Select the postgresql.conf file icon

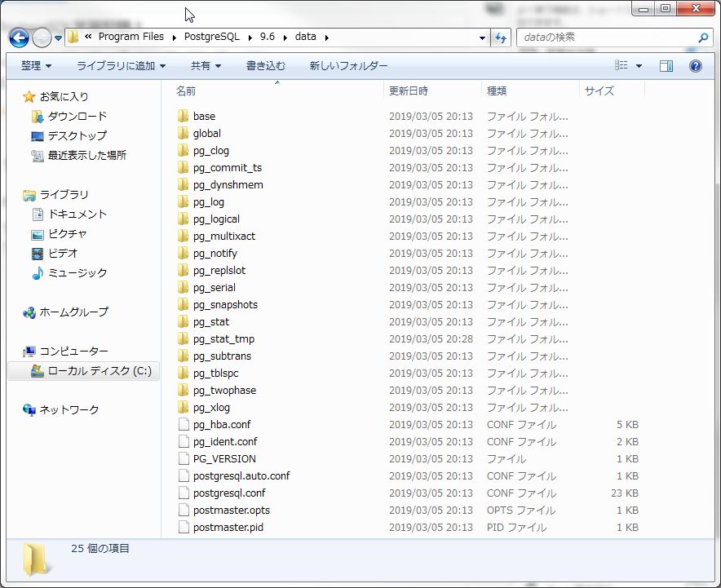tap(184, 493)
